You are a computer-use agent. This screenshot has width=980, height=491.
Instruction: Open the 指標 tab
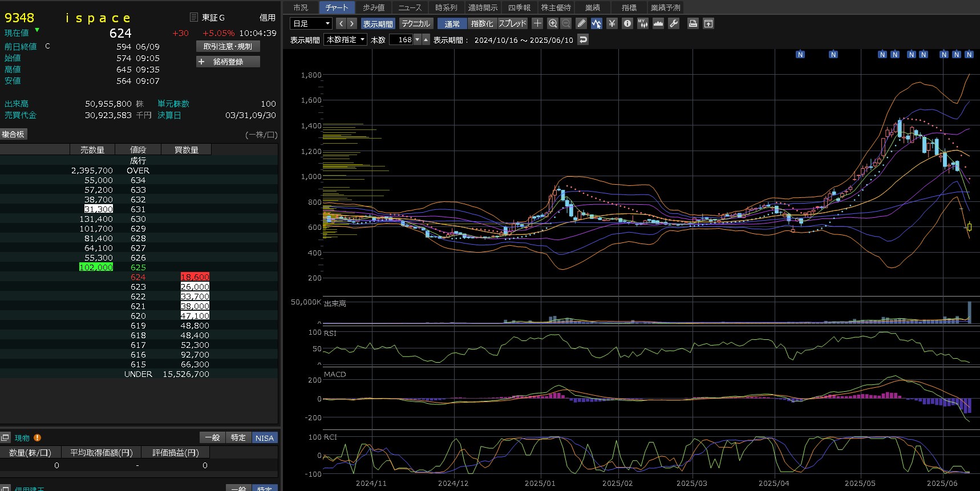(629, 7)
